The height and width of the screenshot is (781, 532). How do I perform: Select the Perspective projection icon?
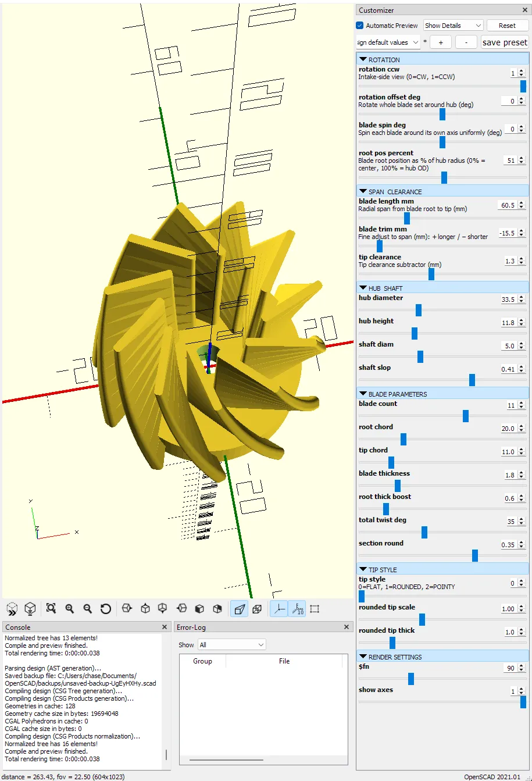pyautogui.click(x=238, y=609)
